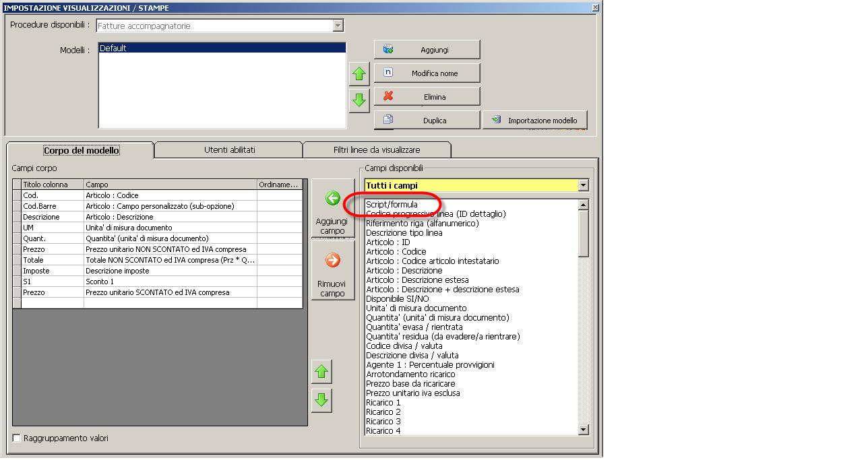Viewport: 868px width, 460px height.
Task: Open the Filtri linee da visualizzare tab
Action: (377, 150)
